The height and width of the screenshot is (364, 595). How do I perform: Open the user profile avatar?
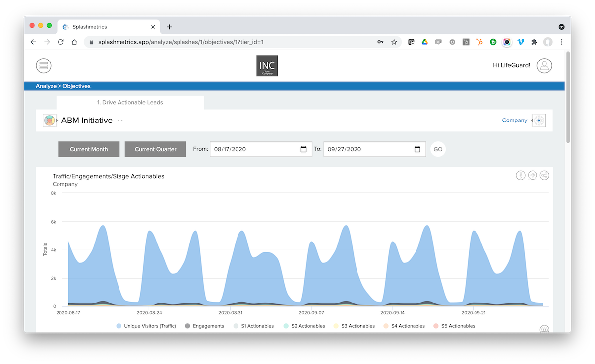click(x=544, y=65)
